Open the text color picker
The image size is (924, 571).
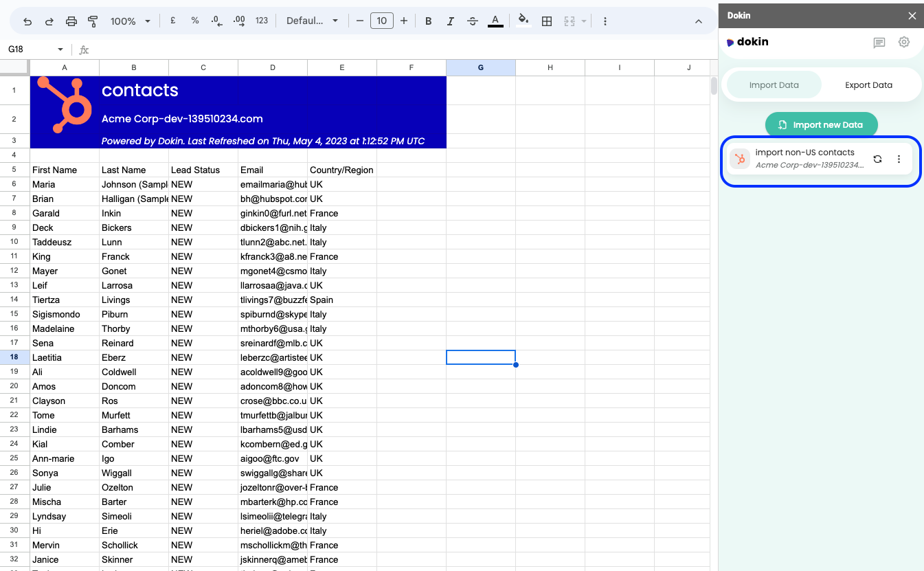pyautogui.click(x=495, y=21)
